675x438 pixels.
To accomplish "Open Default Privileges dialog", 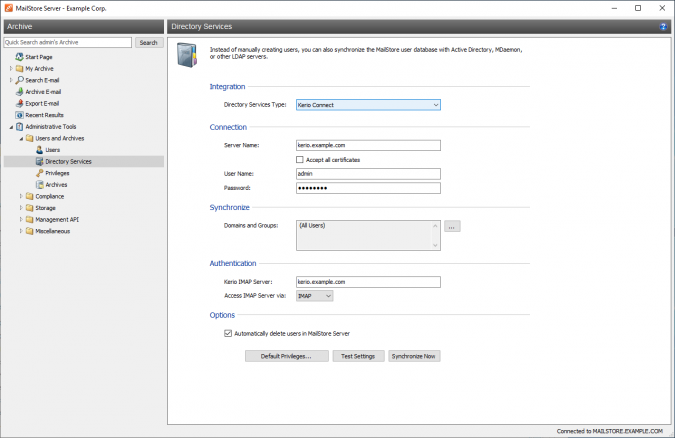I will point(287,356).
